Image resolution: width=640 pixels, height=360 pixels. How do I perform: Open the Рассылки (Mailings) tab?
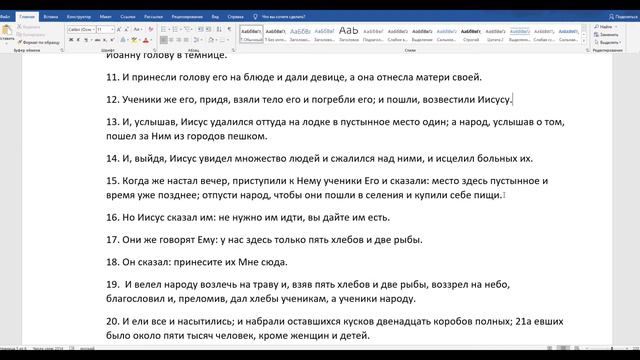point(153,17)
